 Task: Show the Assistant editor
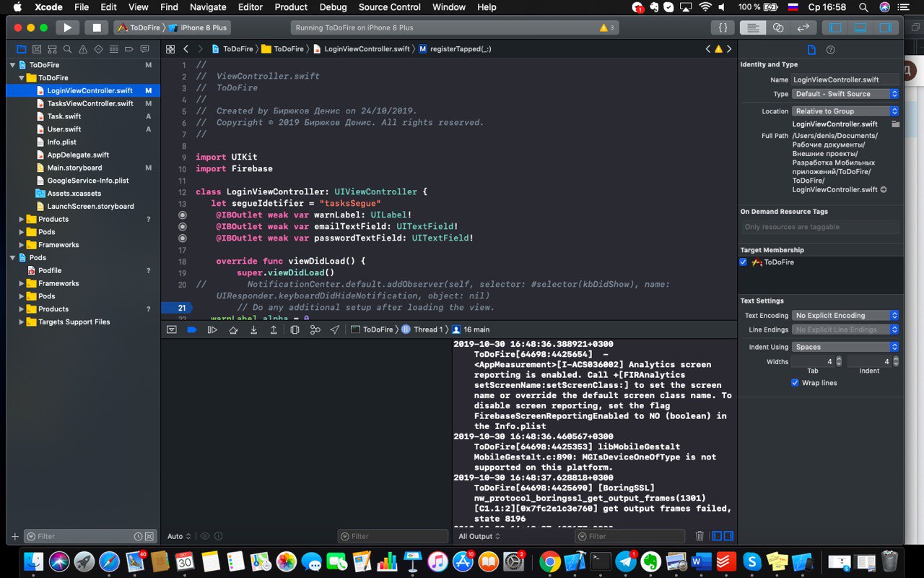(x=778, y=27)
